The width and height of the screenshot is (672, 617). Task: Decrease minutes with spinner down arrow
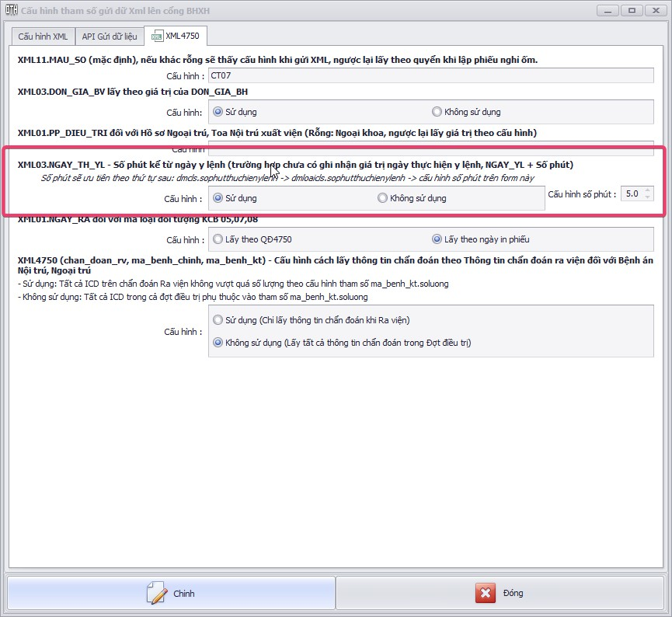648,197
